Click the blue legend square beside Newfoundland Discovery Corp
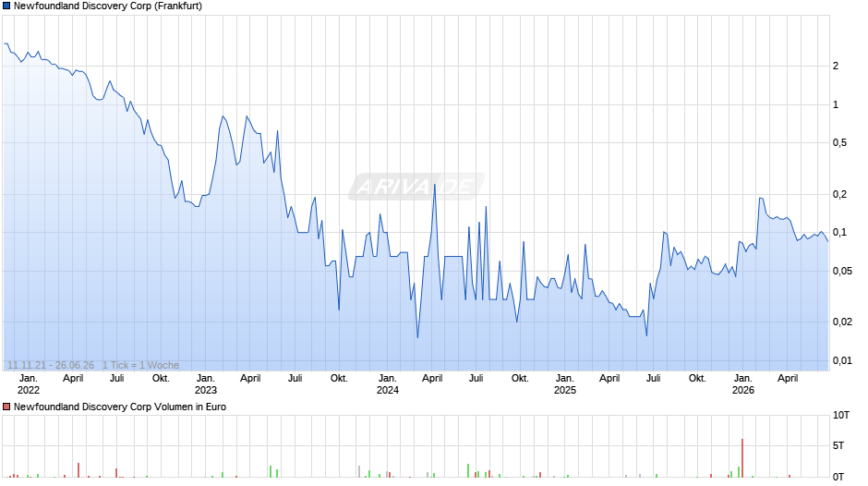Image resolution: width=868 pixels, height=486 pixels. click(x=6, y=6)
